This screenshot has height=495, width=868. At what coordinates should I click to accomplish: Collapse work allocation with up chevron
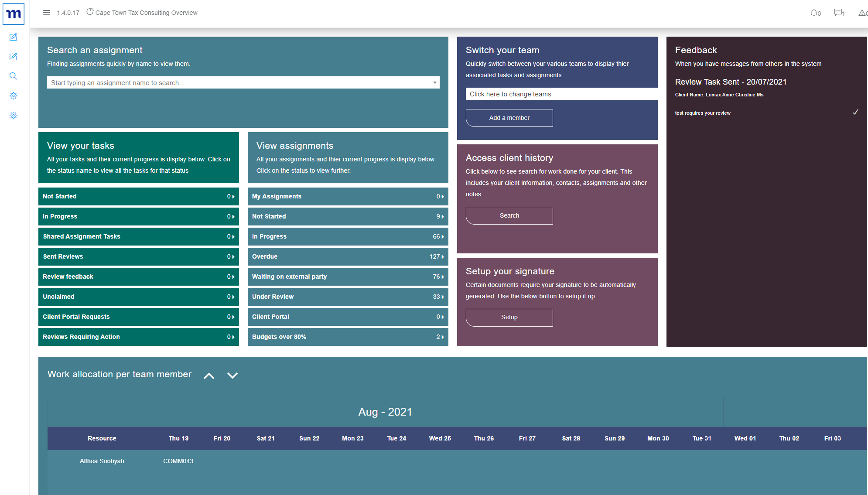(x=209, y=376)
